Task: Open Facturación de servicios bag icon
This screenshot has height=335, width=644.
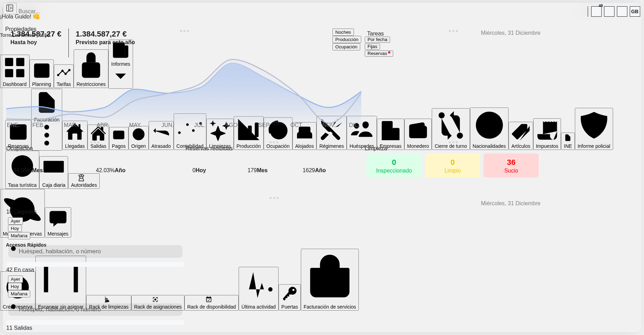Action: point(329,279)
